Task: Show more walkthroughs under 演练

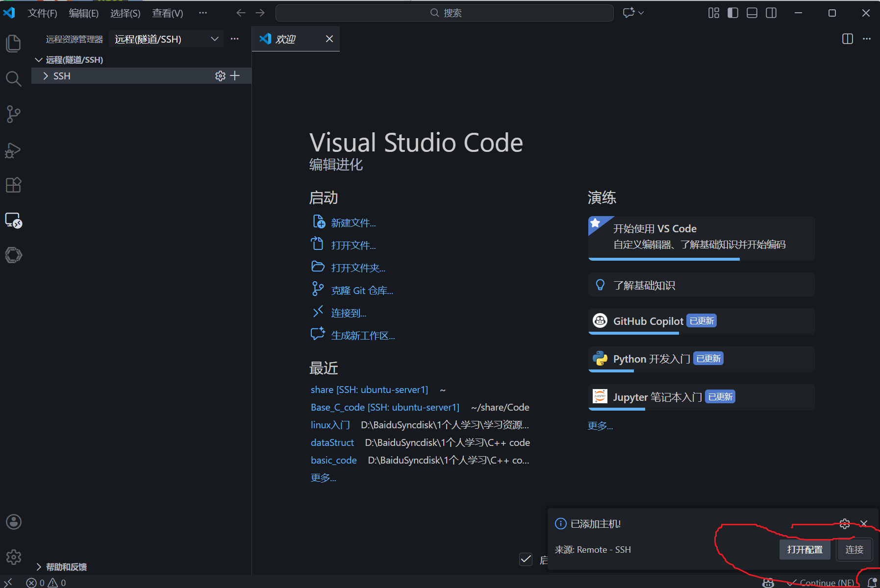Action: (600, 426)
